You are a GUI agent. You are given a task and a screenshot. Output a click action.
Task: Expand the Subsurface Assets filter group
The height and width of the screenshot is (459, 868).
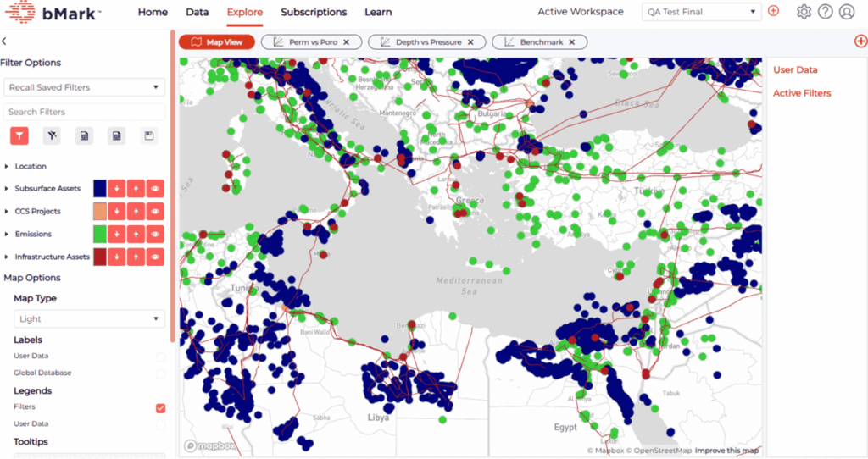(7, 189)
